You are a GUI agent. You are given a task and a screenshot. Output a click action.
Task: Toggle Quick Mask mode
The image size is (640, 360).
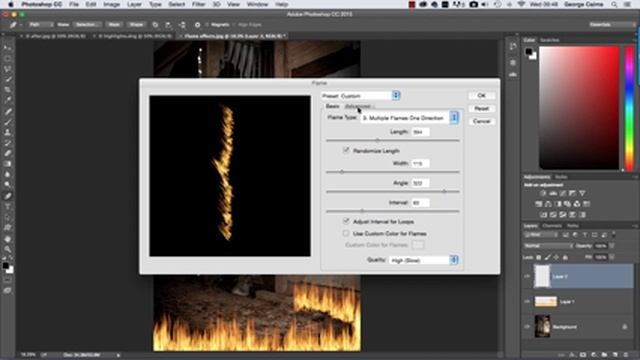pos(7,280)
